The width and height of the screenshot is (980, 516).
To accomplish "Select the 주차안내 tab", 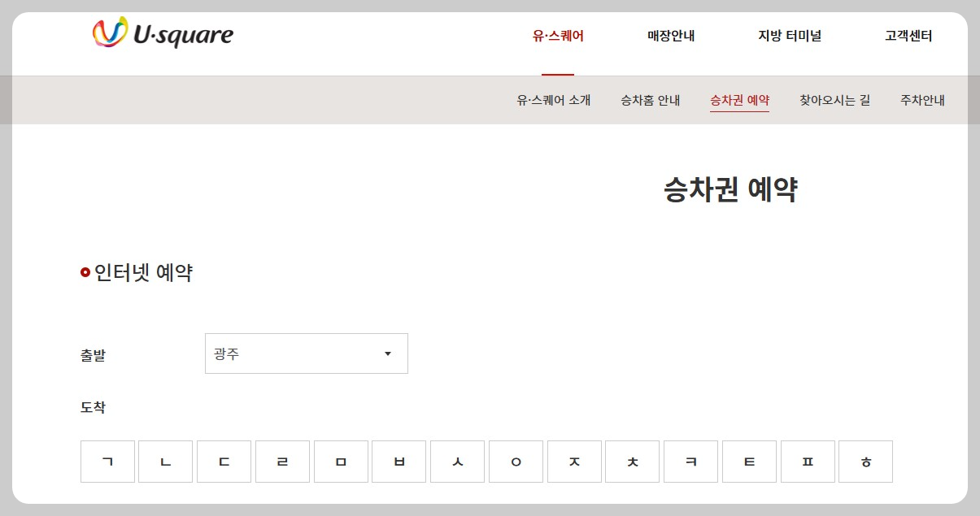I will [921, 99].
